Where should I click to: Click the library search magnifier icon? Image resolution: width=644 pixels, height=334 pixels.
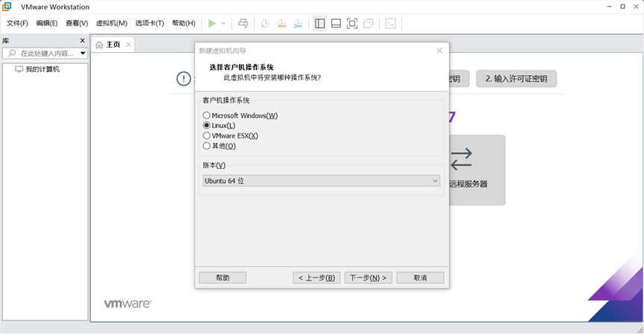[x=12, y=53]
